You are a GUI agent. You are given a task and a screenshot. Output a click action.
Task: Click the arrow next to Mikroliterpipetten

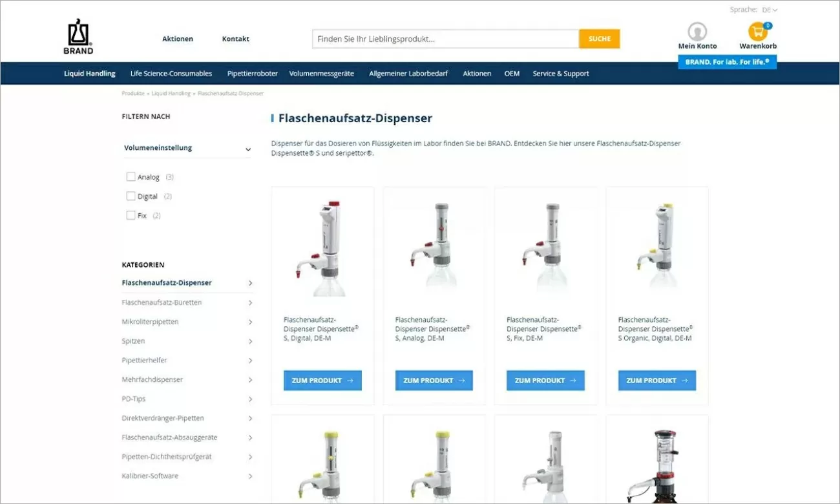(x=250, y=322)
